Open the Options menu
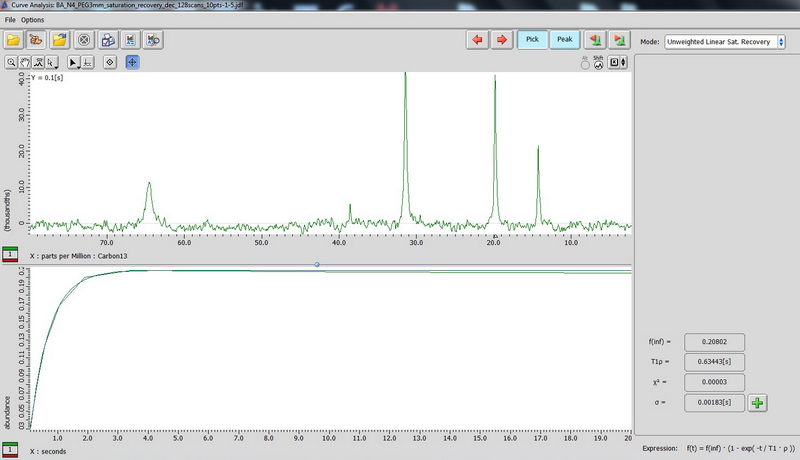Screen dimensions: 800x460 tap(33, 20)
